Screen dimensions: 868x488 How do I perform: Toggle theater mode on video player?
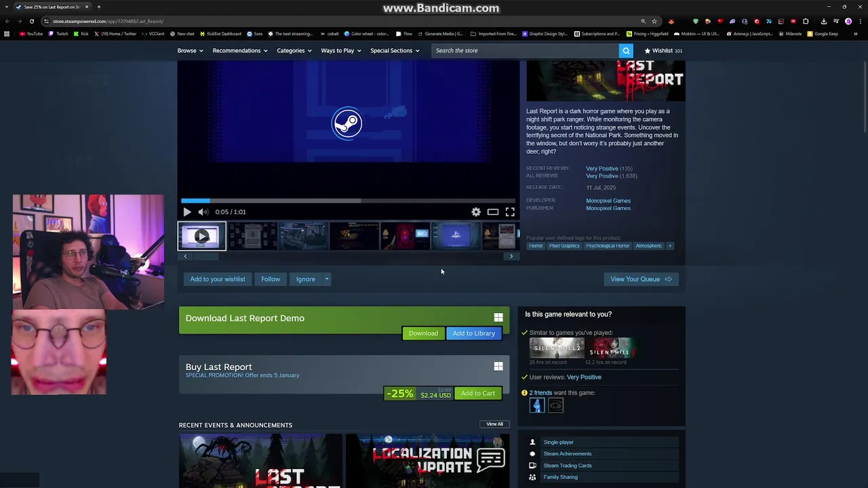[x=493, y=212]
